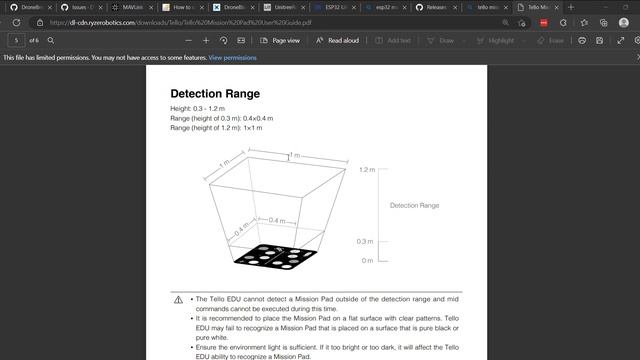Switch to the ESP32 tab
The height and width of the screenshot is (360, 640).
pos(335,7)
